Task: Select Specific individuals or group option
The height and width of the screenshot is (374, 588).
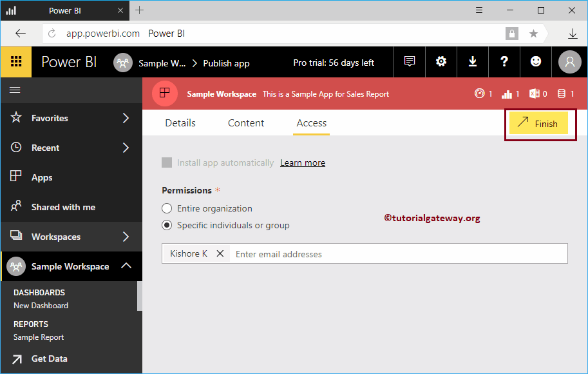Action: (x=167, y=225)
